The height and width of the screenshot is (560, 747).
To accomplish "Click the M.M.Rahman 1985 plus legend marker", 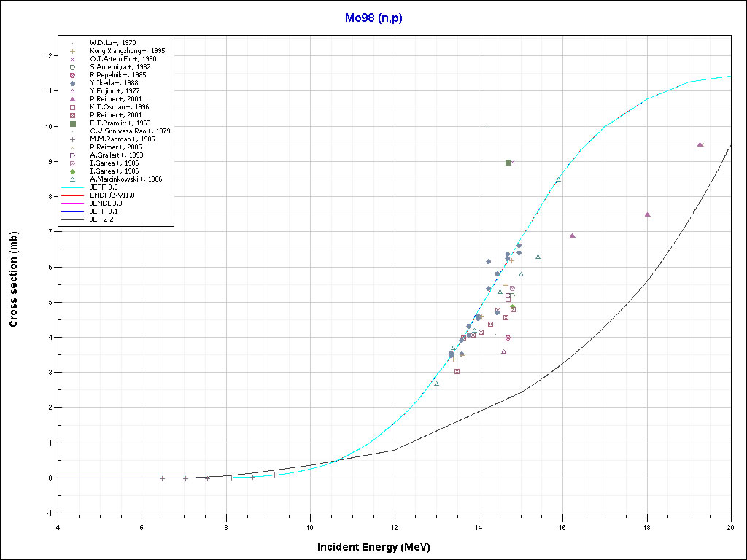I will tap(73, 139).
